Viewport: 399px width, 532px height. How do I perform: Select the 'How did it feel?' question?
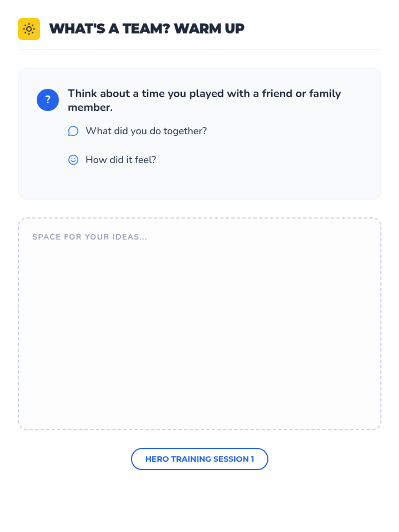(121, 160)
